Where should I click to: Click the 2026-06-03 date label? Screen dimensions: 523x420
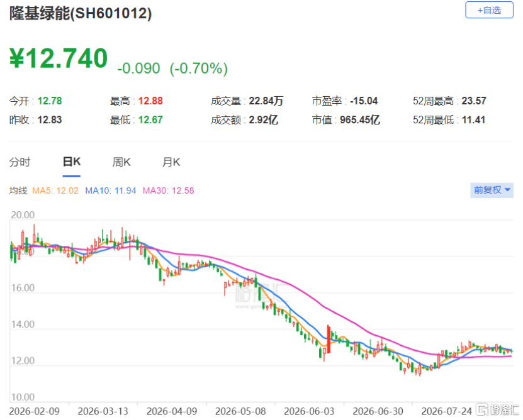pos(309,412)
